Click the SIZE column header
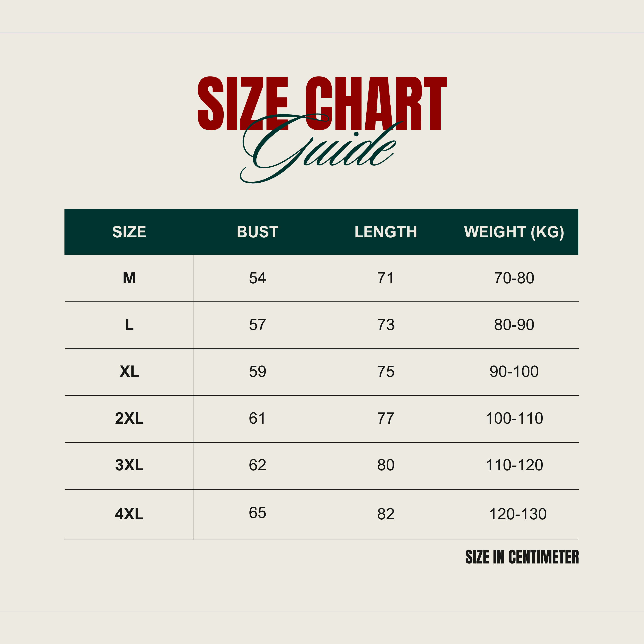 pos(129,232)
